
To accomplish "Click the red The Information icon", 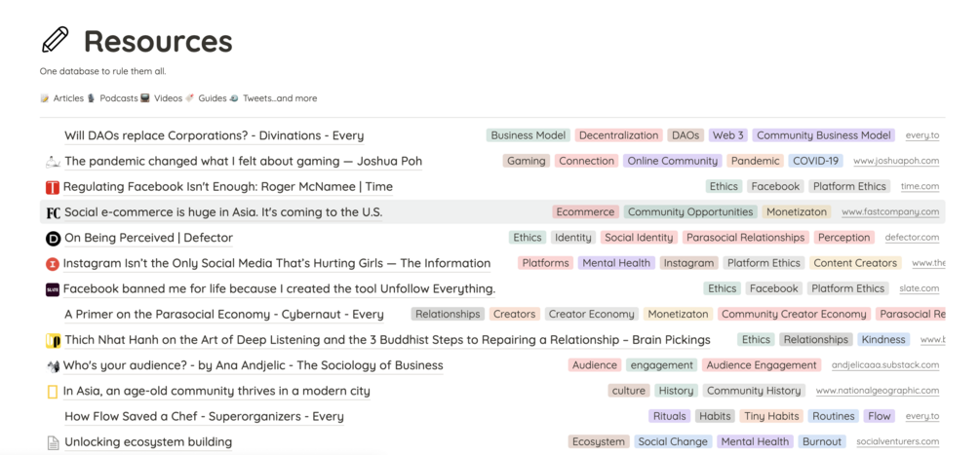I will tap(53, 264).
